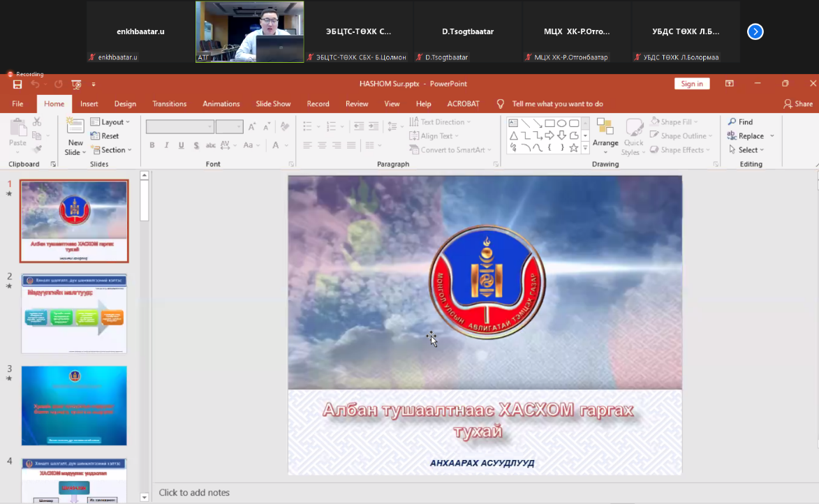
Task: Show next participants with the blue arrow
Action: click(755, 32)
